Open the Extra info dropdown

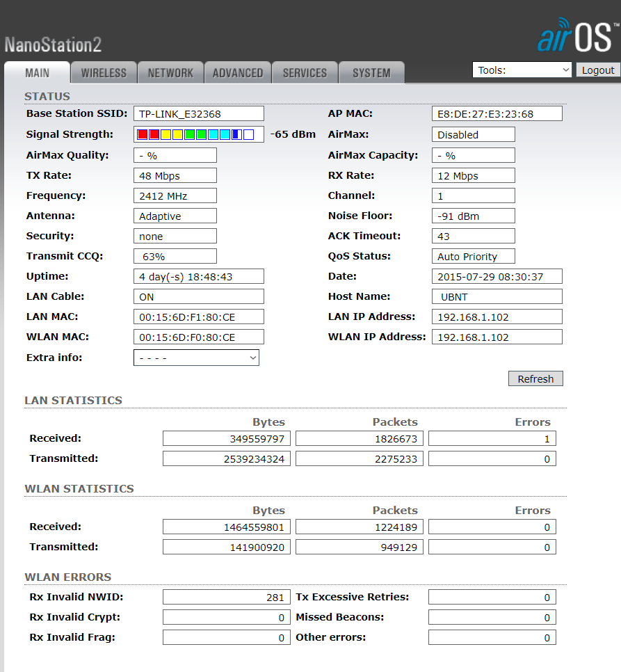tap(196, 358)
